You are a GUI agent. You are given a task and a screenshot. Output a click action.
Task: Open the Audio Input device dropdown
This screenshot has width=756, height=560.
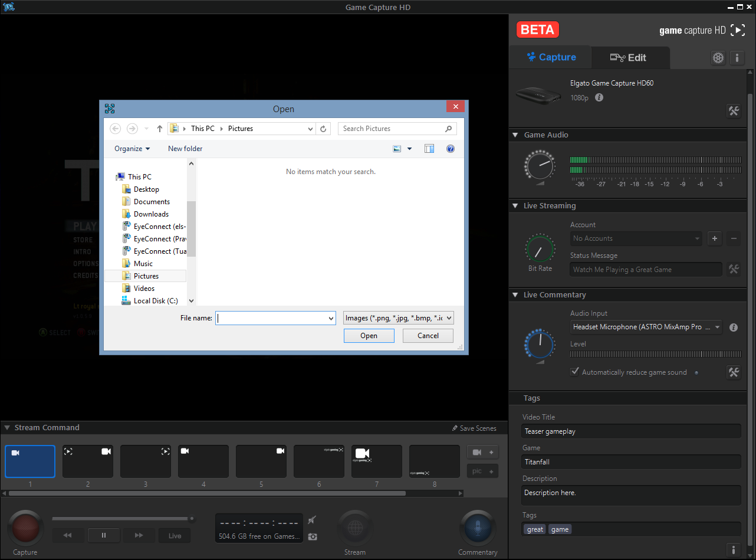(646, 327)
